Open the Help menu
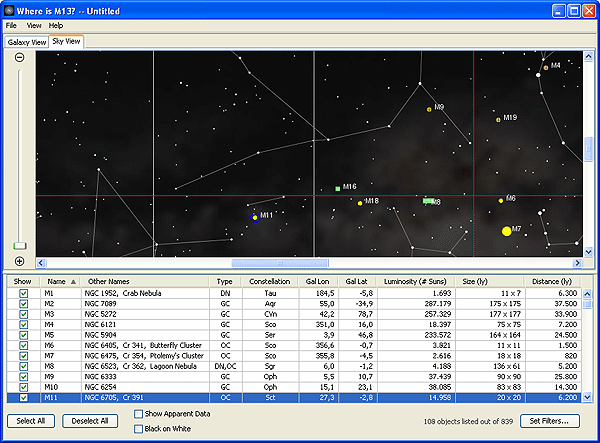The width and height of the screenshot is (600, 443). (x=56, y=26)
